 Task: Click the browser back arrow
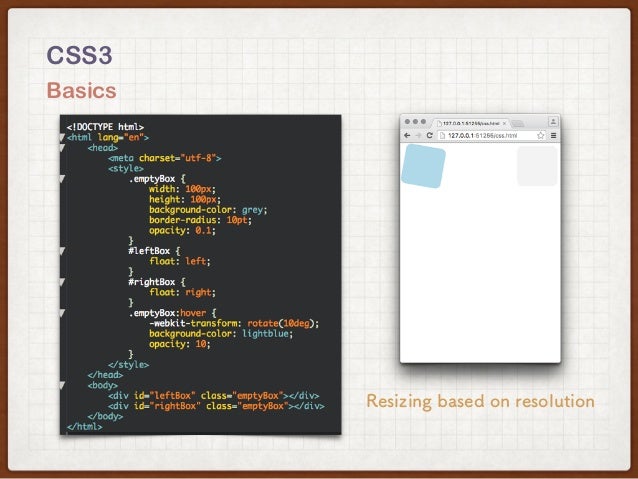(407, 136)
